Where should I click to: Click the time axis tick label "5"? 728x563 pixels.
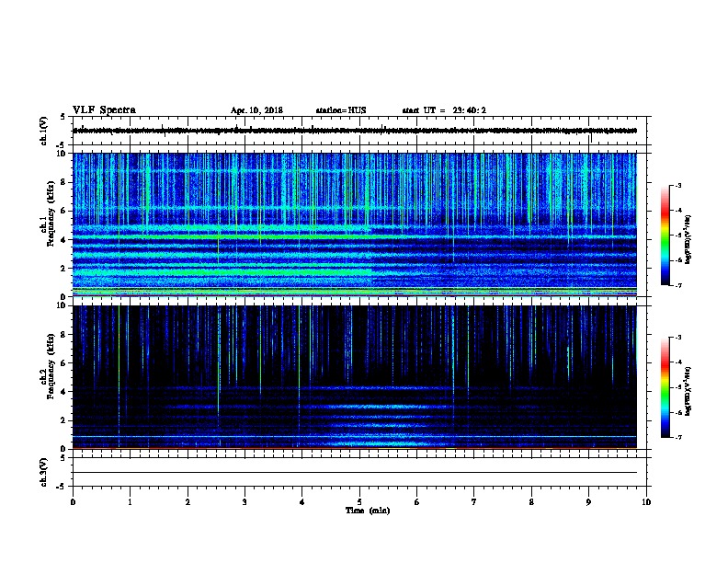coord(359,502)
